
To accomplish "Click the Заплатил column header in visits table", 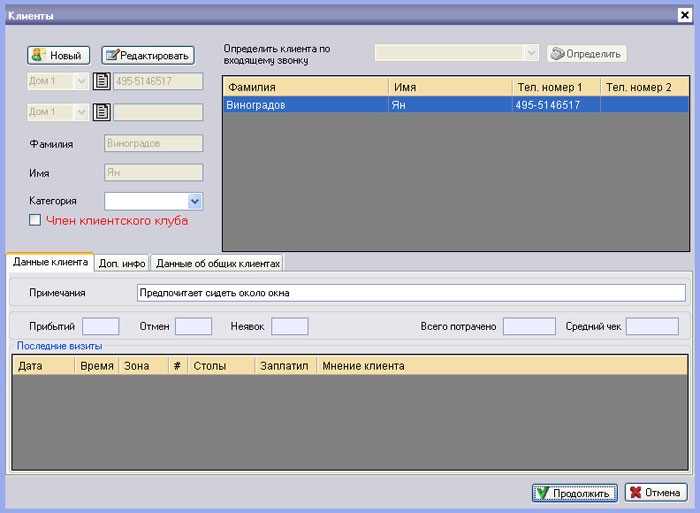I will pos(285,366).
